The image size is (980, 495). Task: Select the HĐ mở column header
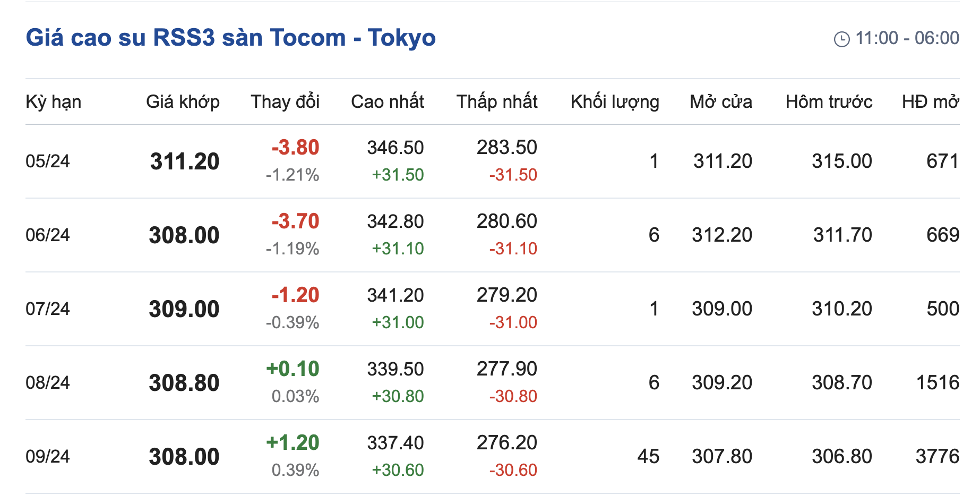pyautogui.click(x=930, y=101)
